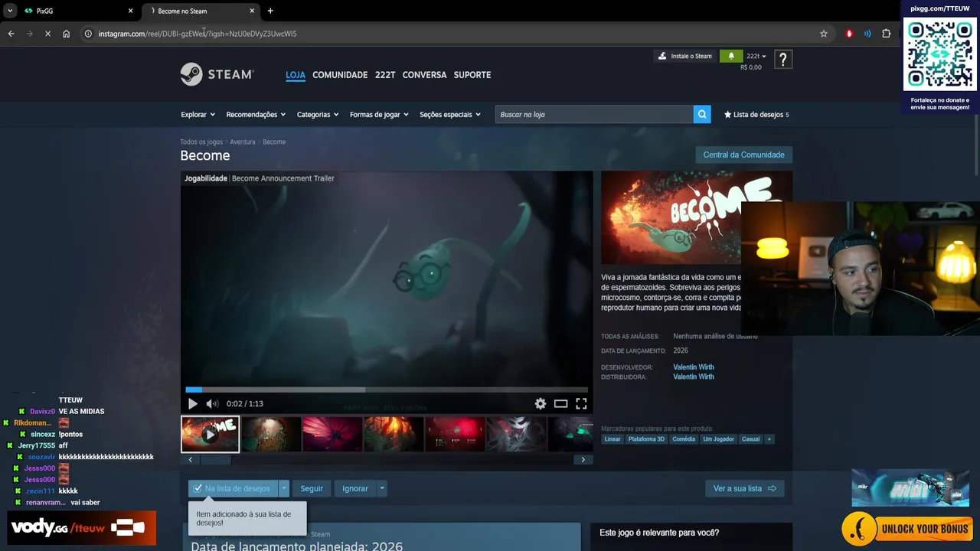Toggle Na lista de desejos checkbox button
This screenshot has width=980, height=551.
pyautogui.click(x=233, y=488)
